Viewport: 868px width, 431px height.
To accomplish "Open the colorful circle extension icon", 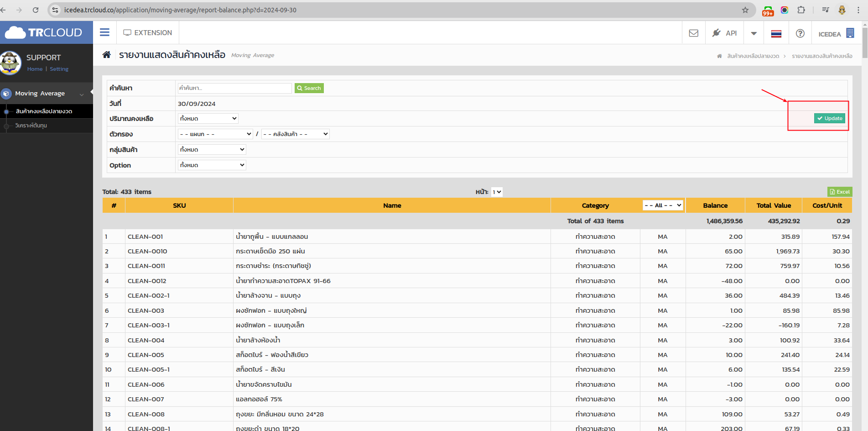I will pos(785,10).
